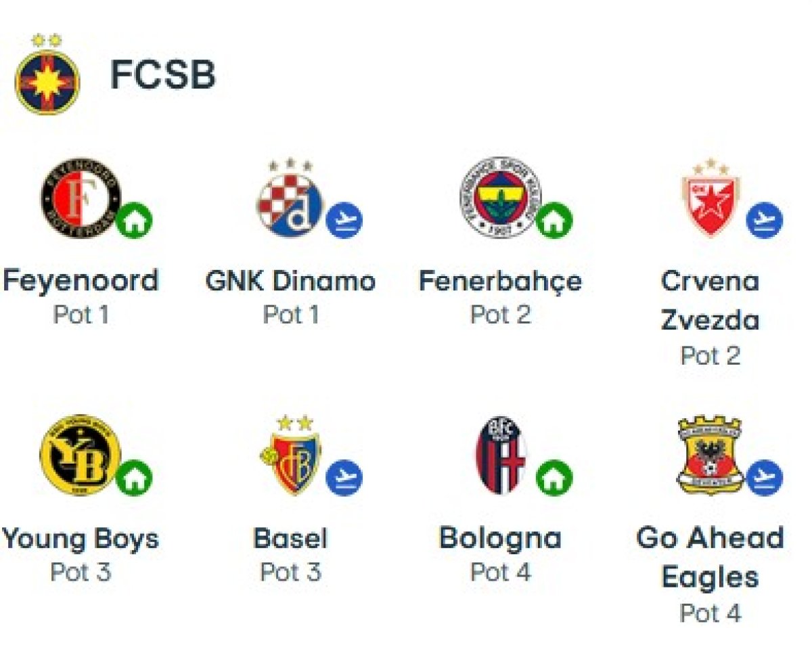Click Fenerbahçe's green home badge

pos(555,221)
